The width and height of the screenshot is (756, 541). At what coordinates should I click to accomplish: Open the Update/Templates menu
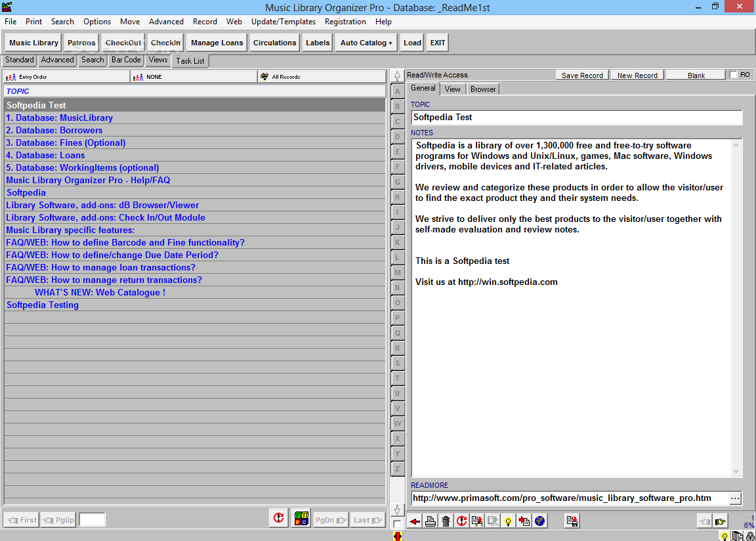coord(283,22)
